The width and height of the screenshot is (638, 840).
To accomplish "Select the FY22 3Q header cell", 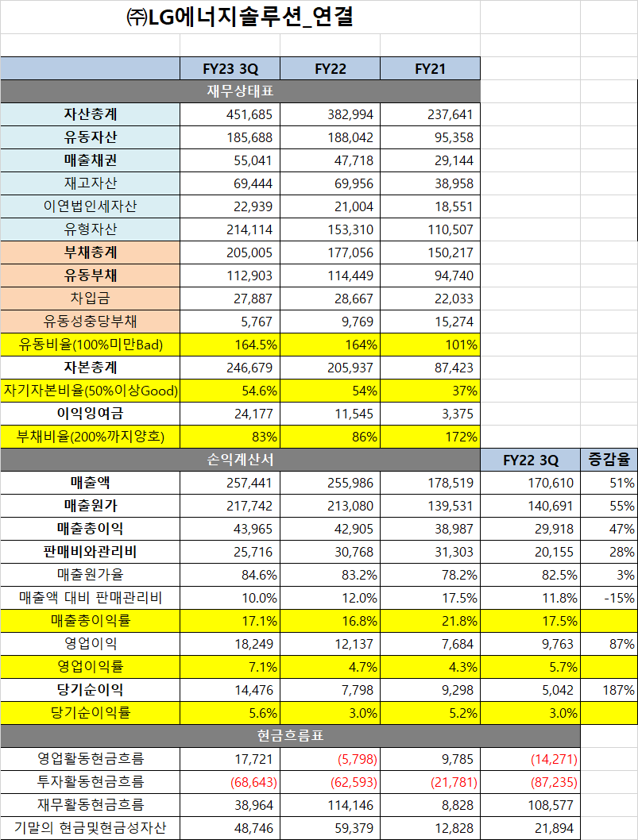I will point(531,455).
